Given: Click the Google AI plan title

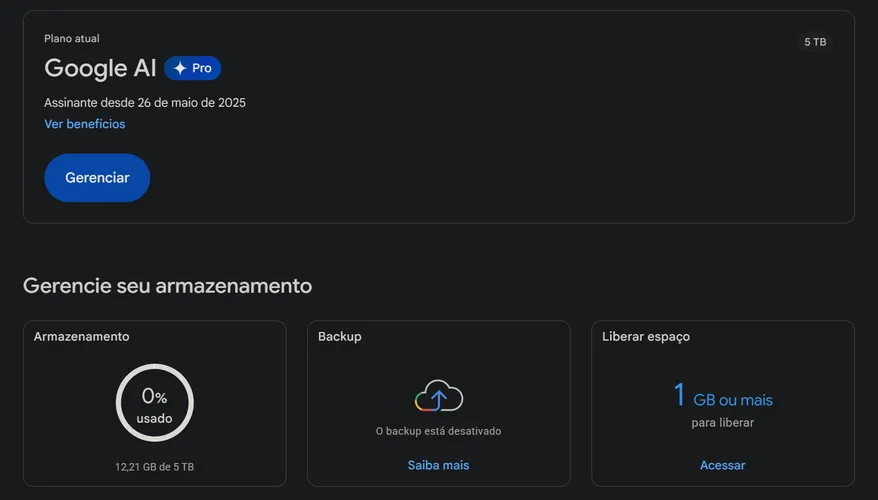Looking at the screenshot, I should pos(100,68).
